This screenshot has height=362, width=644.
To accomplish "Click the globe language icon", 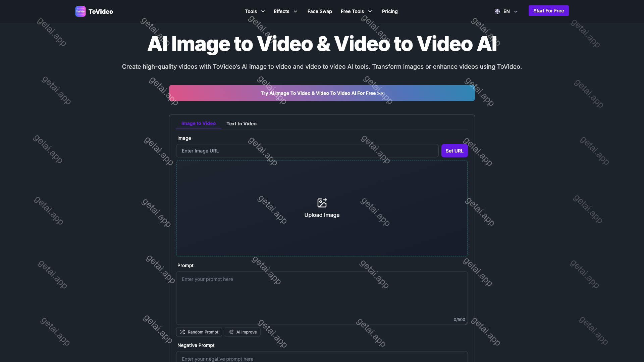I will [497, 11].
